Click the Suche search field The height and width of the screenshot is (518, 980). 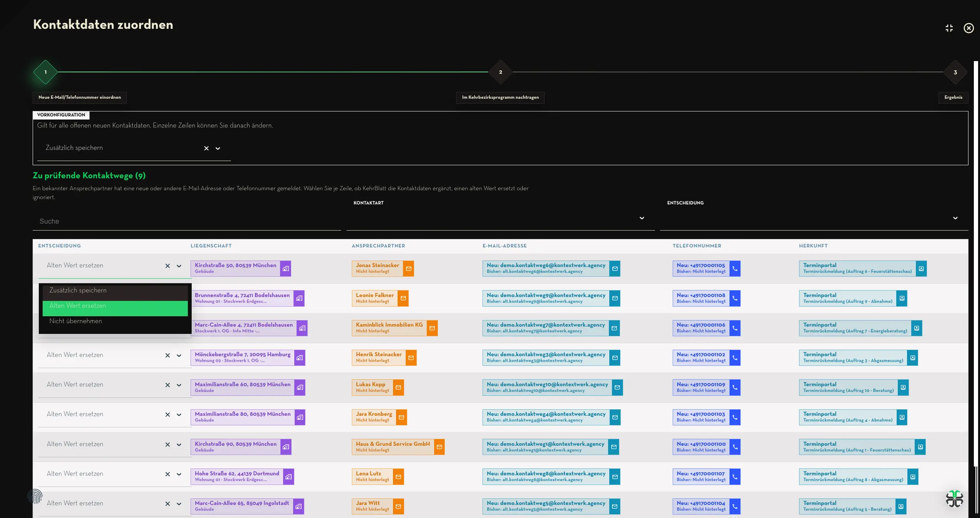tap(187, 221)
